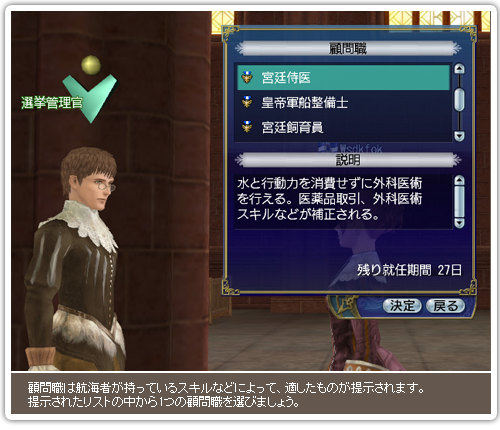Click the medal icon beside 皇帝軍船整備士

click(x=247, y=102)
